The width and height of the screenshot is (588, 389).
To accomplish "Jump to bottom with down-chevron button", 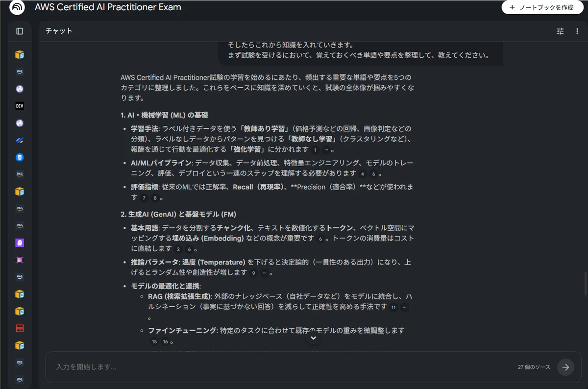I will (314, 338).
